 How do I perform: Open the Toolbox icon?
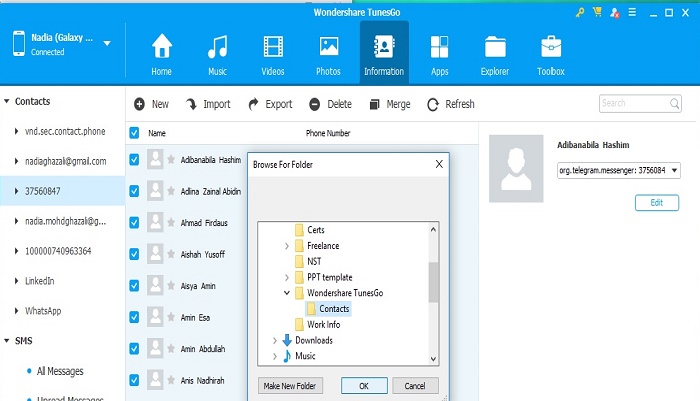click(550, 48)
